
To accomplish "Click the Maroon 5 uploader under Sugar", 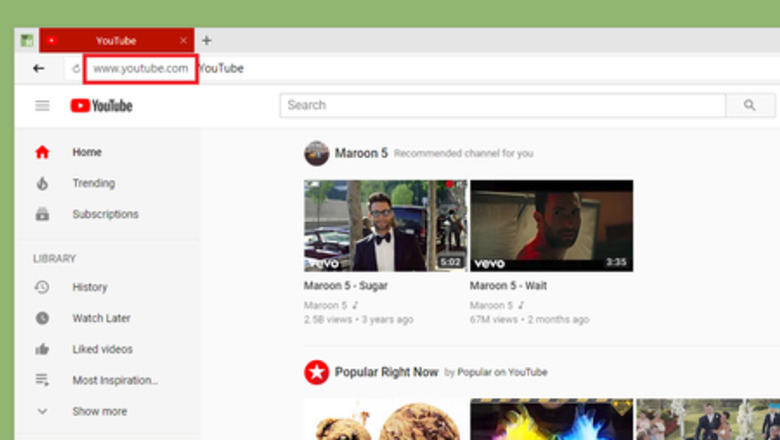I will click(x=325, y=305).
